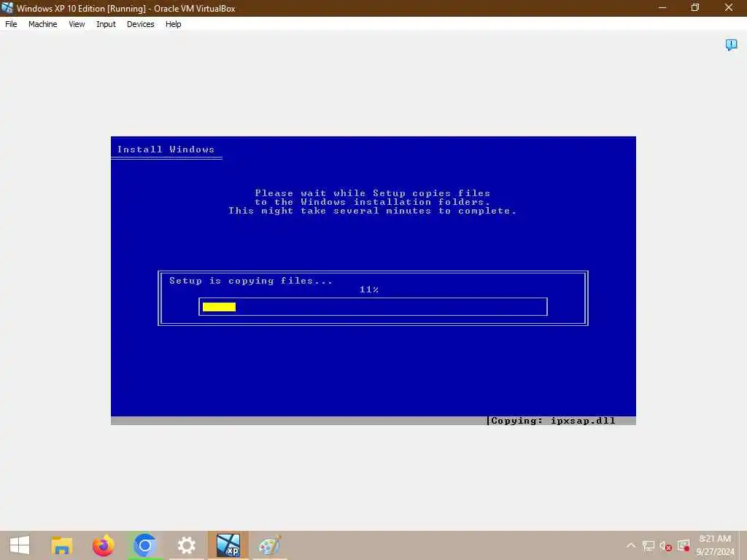Click the VirtualBox title bar app icon
The width and height of the screenshot is (747, 560).
click(7, 7)
